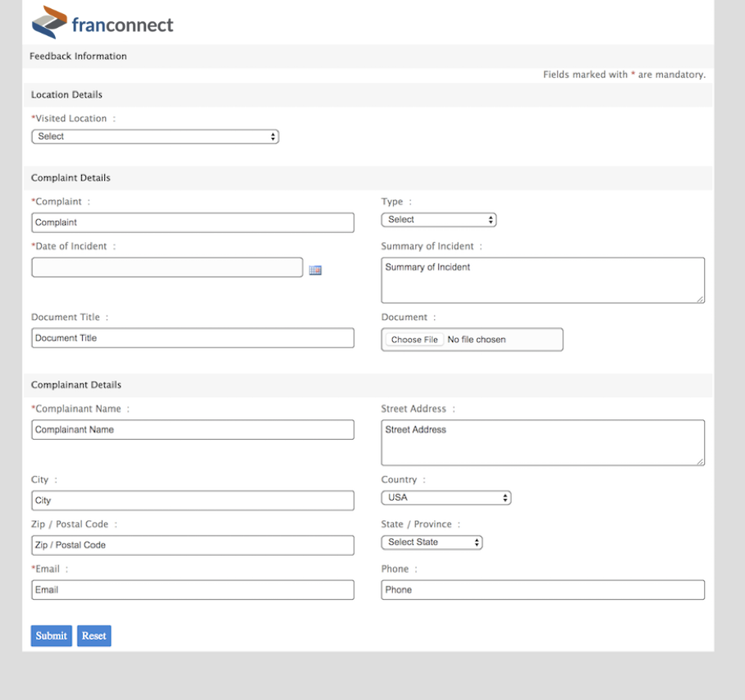The image size is (745, 700).
Task: Click the Summary of Incident resize handle
Action: [x=701, y=299]
